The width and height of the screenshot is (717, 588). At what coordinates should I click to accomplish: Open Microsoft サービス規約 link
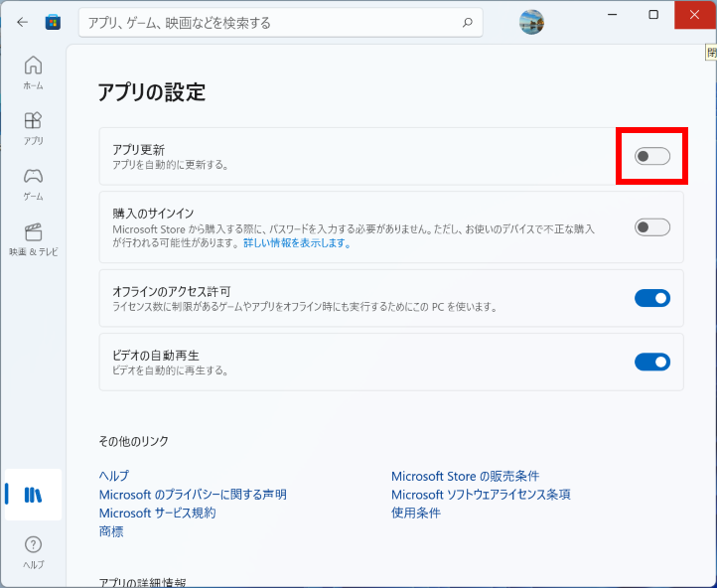[157, 514]
